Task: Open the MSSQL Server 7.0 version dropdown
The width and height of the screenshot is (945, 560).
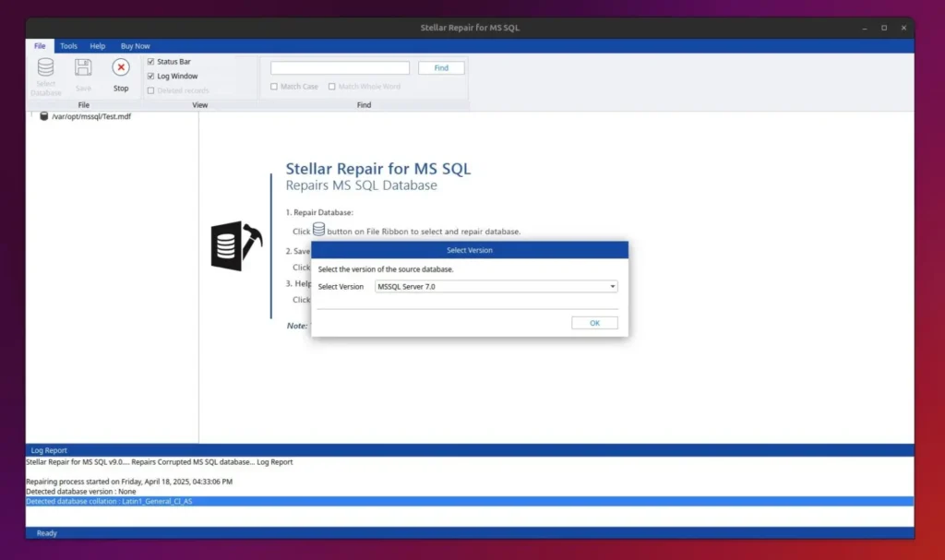Action: 495,286
